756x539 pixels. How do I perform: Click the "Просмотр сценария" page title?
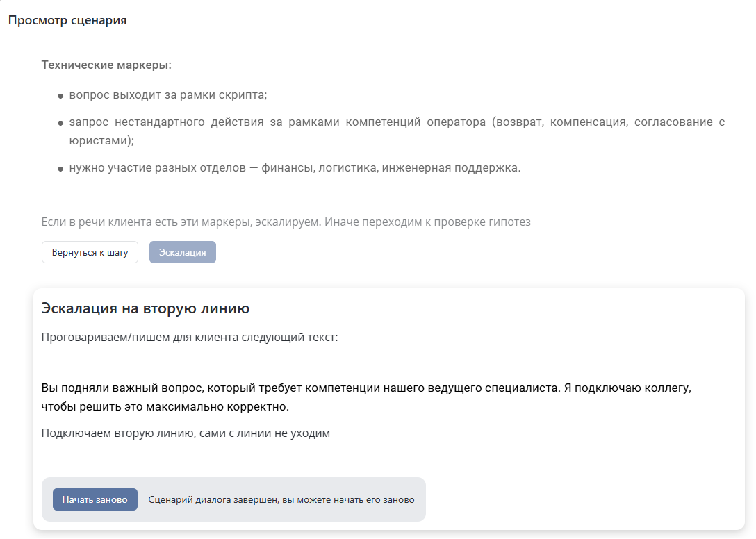[x=67, y=20]
